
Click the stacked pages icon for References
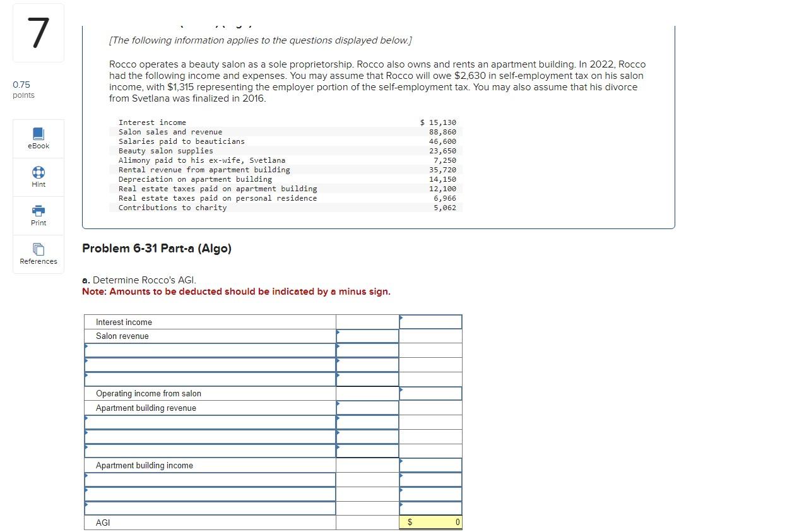[38, 249]
